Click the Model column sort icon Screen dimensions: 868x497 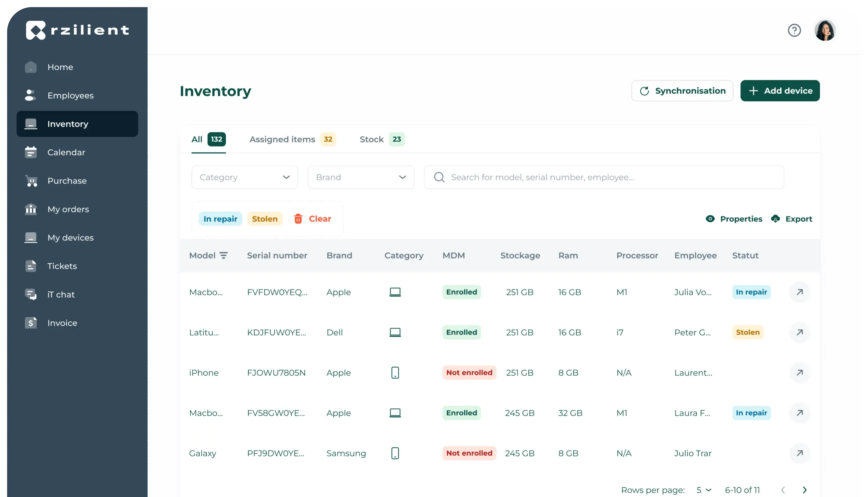[223, 255]
